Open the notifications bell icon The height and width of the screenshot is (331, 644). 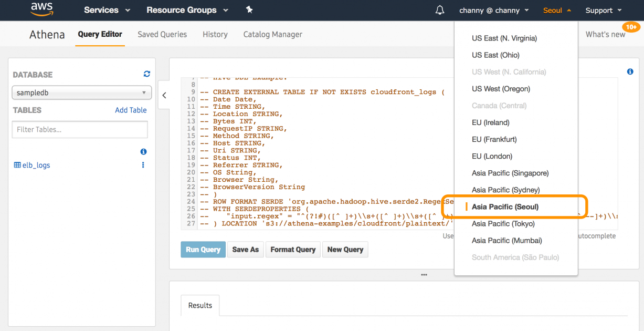pos(440,10)
